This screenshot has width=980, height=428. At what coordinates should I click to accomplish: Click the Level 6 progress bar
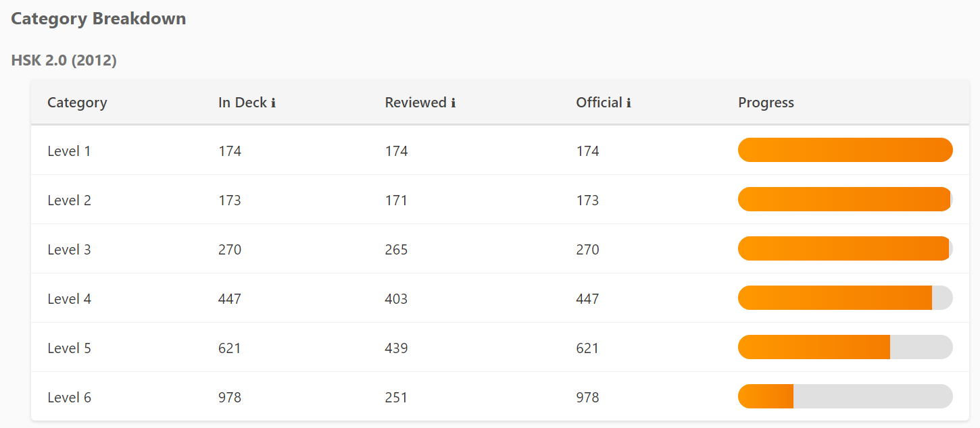pyautogui.click(x=845, y=396)
